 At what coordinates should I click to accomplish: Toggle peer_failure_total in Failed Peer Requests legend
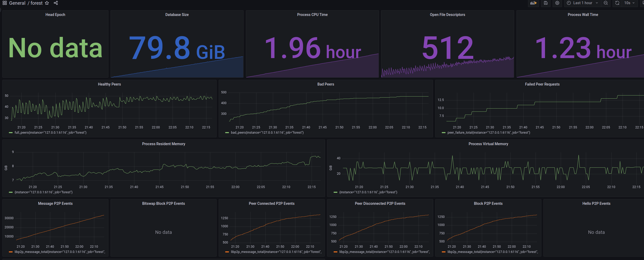pos(489,133)
